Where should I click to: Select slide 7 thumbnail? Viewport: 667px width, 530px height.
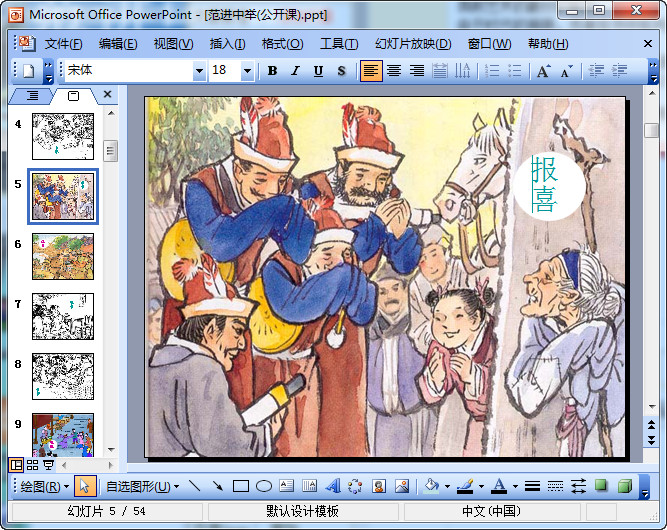[x=63, y=316]
